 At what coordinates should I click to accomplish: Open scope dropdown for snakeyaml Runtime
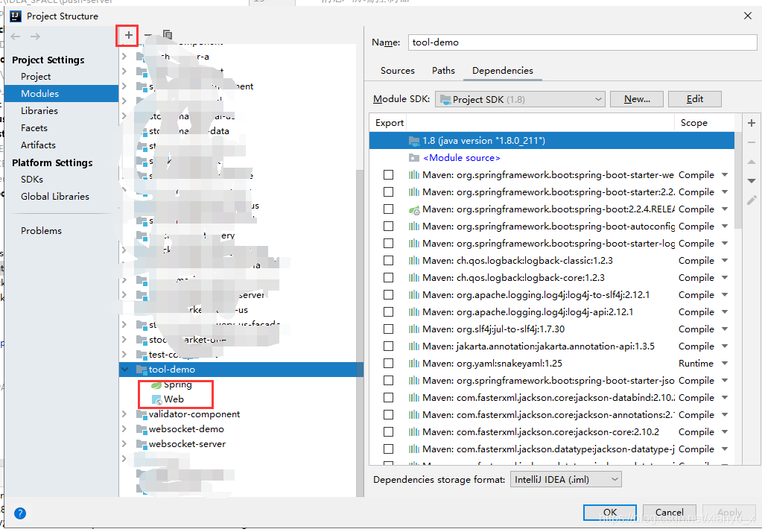click(x=725, y=364)
